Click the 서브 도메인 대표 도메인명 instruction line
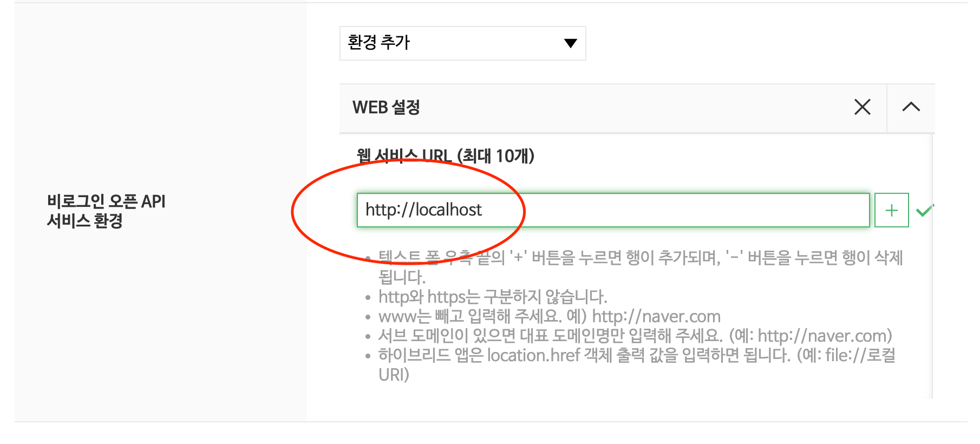The height and width of the screenshot is (444, 980). (x=635, y=336)
